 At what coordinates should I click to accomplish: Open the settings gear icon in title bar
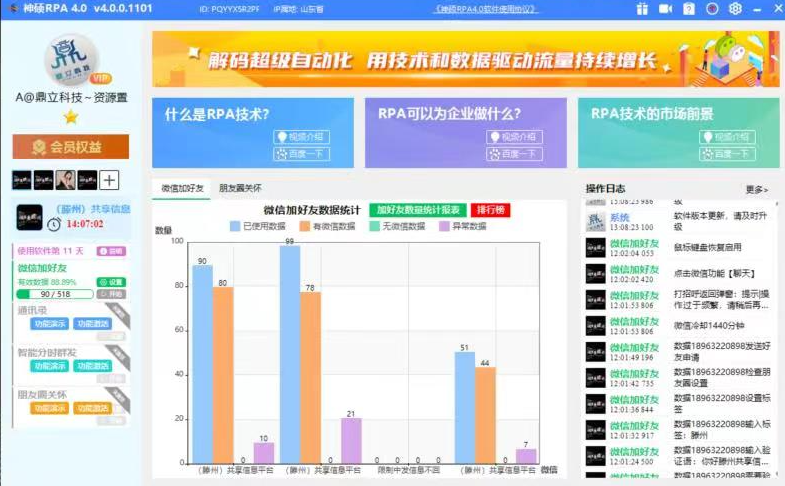(x=735, y=9)
